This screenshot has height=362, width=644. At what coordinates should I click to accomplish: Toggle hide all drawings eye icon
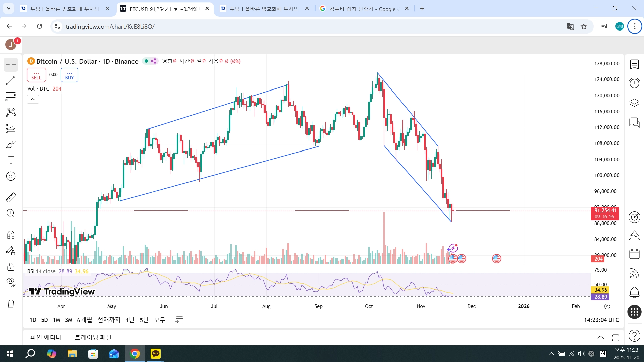[11, 282]
